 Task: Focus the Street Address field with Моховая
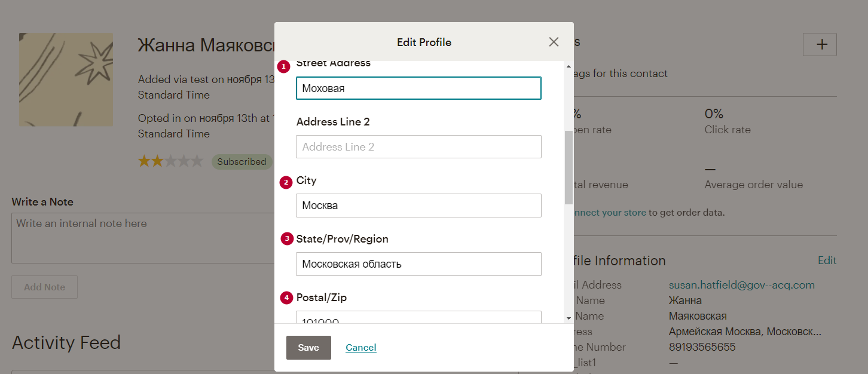point(418,88)
